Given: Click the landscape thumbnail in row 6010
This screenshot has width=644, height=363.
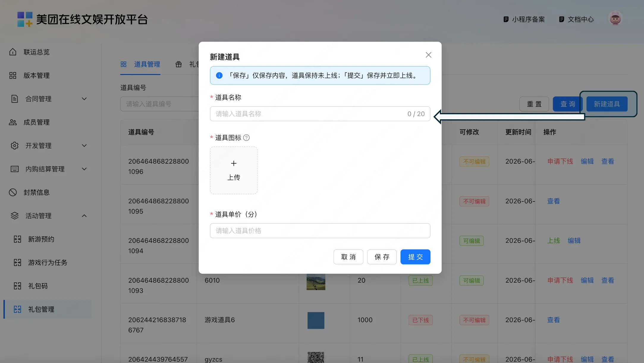Looking at the screenshot, I should [x=316, y=282].
